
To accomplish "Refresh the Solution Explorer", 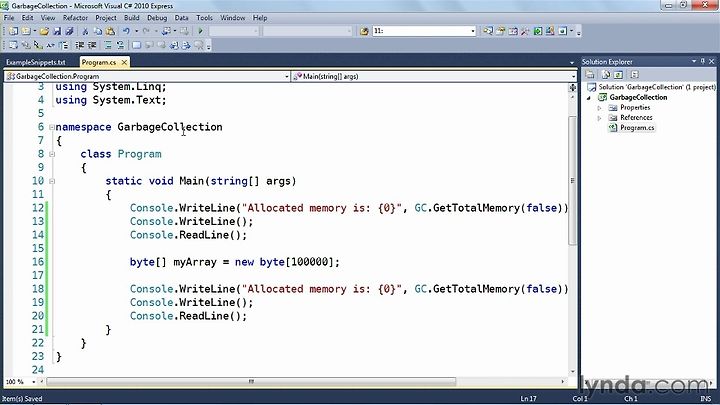I will coord(618,74).
